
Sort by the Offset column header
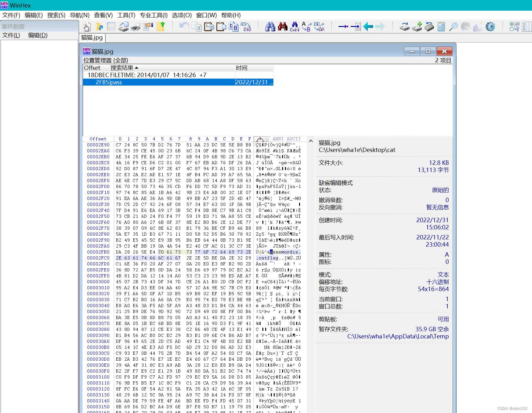[96, 68]
